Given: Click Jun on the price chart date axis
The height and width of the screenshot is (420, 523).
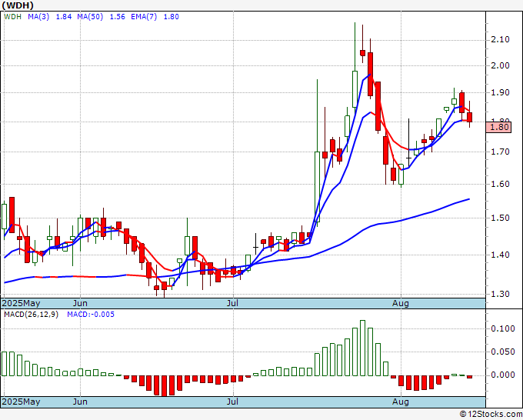Looking at the screenshot, I should click(80, 303).
